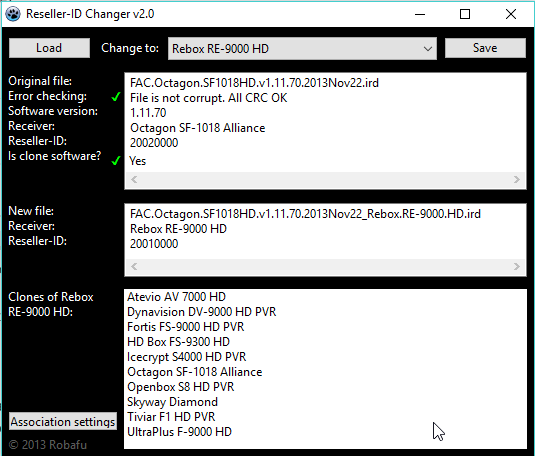Viewport: 535px width, 456px height.
Task: Select Atevio AV 7000 HD in clones list
Action: [176, 297]
